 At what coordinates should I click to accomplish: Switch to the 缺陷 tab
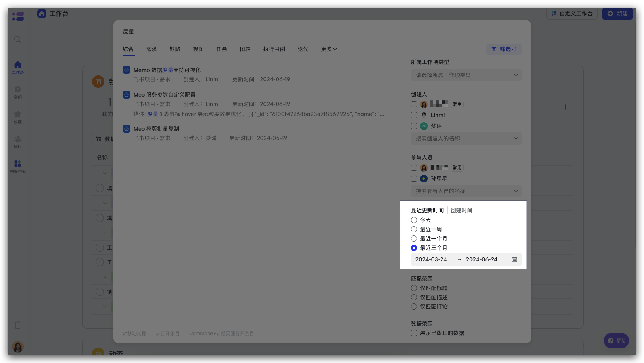pyautogui.click(x=175, y=49)
